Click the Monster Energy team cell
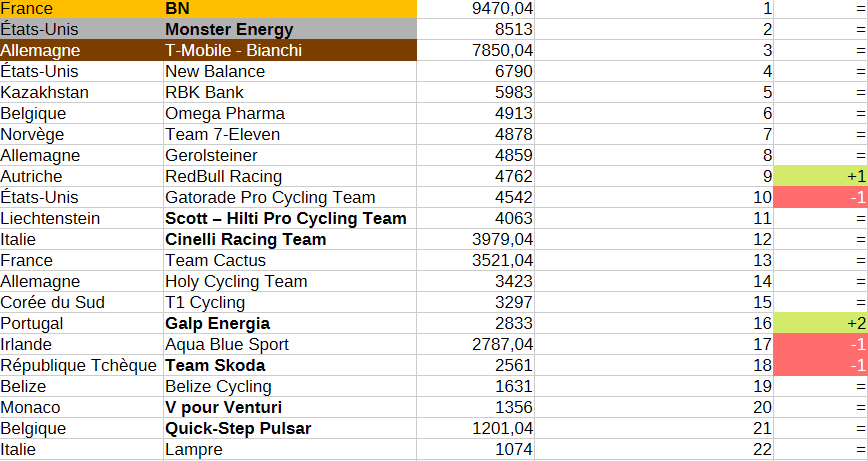This screenshot has height=461, width=868. coord(290,29)
